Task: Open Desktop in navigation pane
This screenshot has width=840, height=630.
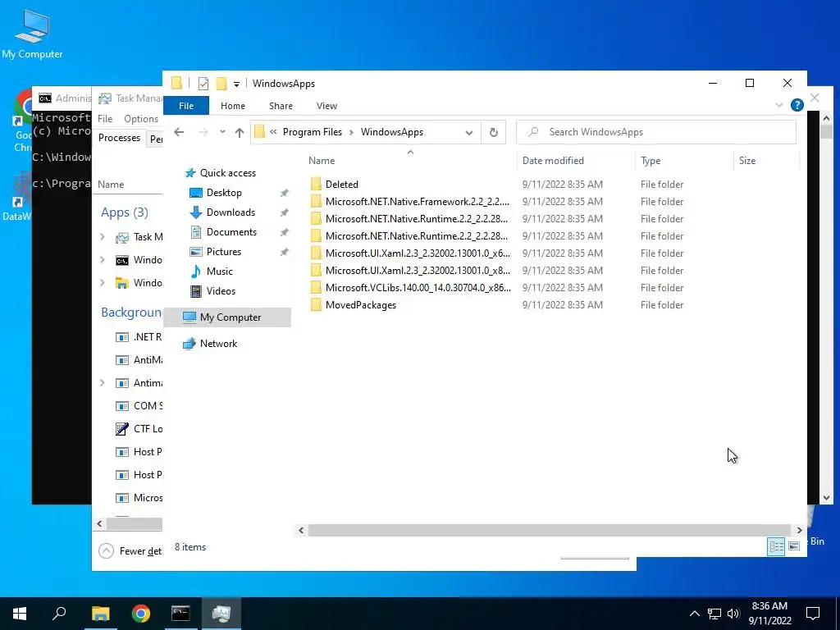Action: point(224,193)
